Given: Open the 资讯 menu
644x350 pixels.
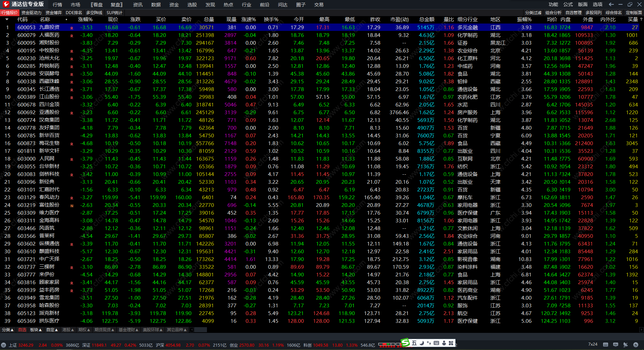Looking at the screenshot, I should 138,5.
